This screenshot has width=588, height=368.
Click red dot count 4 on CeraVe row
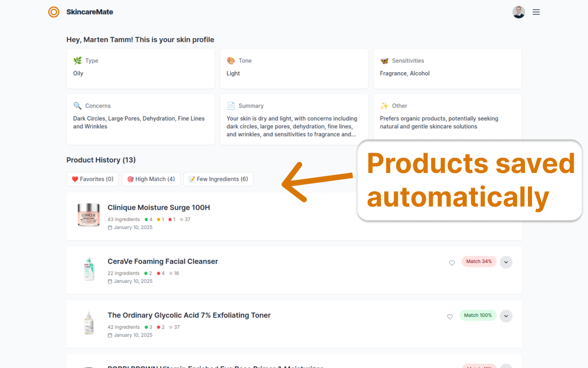click(x=161, y=273)
